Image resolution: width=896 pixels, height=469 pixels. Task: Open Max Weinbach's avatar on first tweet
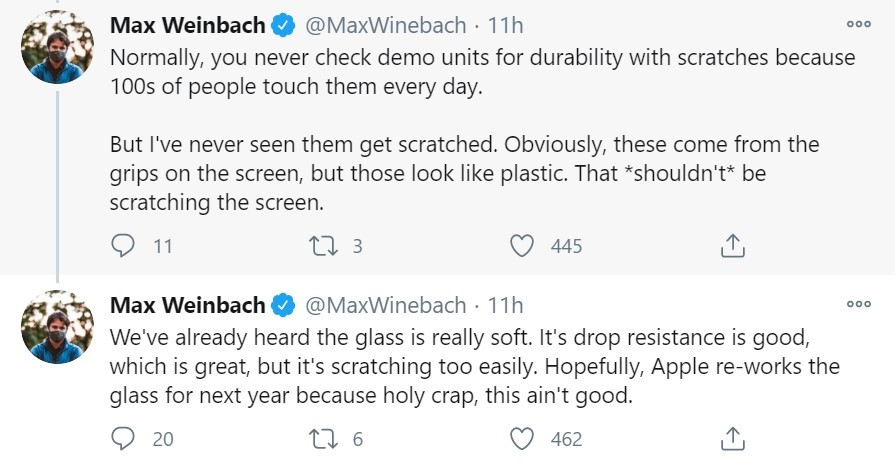click(57, 47)
